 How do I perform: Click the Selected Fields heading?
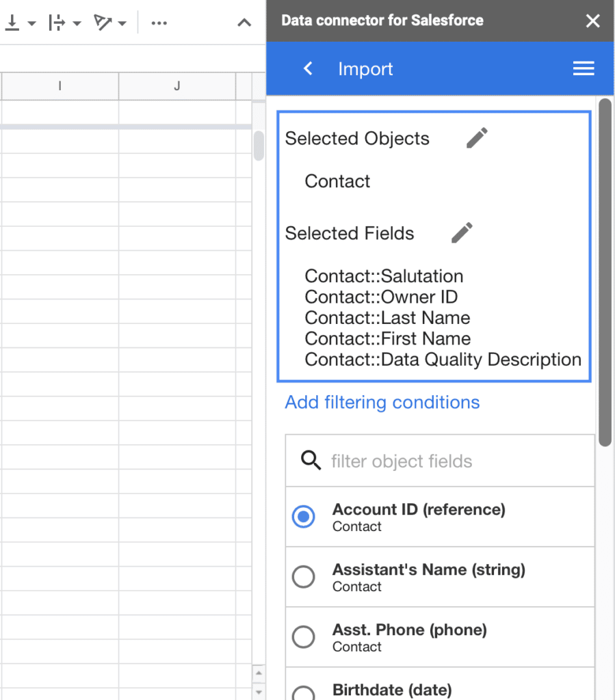(350, 233)
